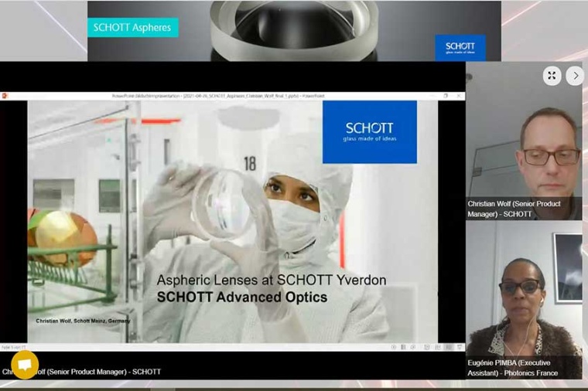Click 'Aspheric Lenses at SCHOTT Yverdon' title
The height and width of the screenshot is (391, 588).
(272, 280)
